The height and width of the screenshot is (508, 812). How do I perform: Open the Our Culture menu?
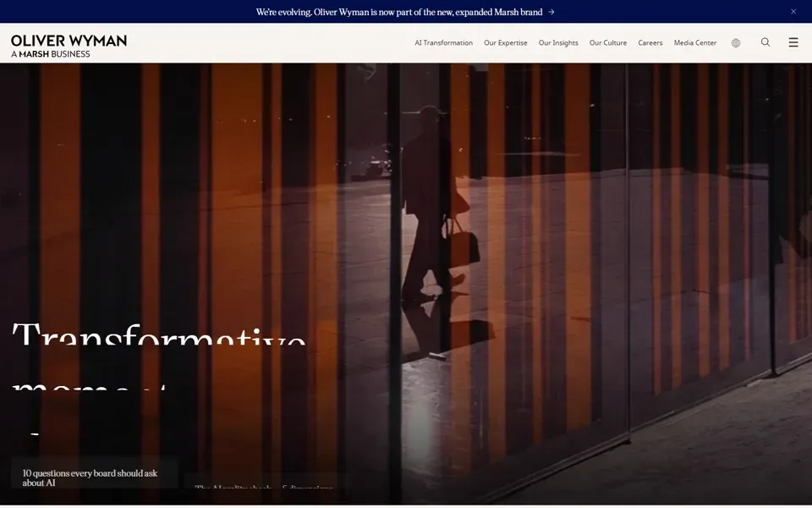608,43
